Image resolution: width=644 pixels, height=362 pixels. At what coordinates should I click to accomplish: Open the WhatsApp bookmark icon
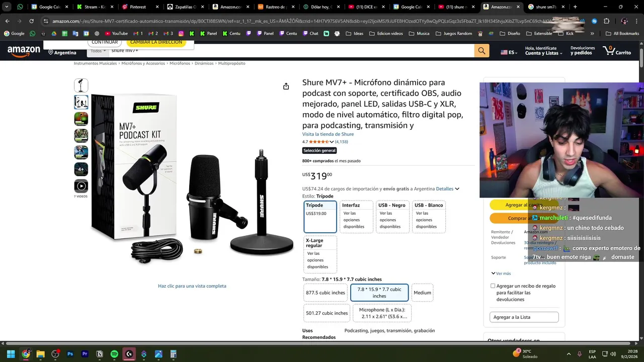click(33, 33)
